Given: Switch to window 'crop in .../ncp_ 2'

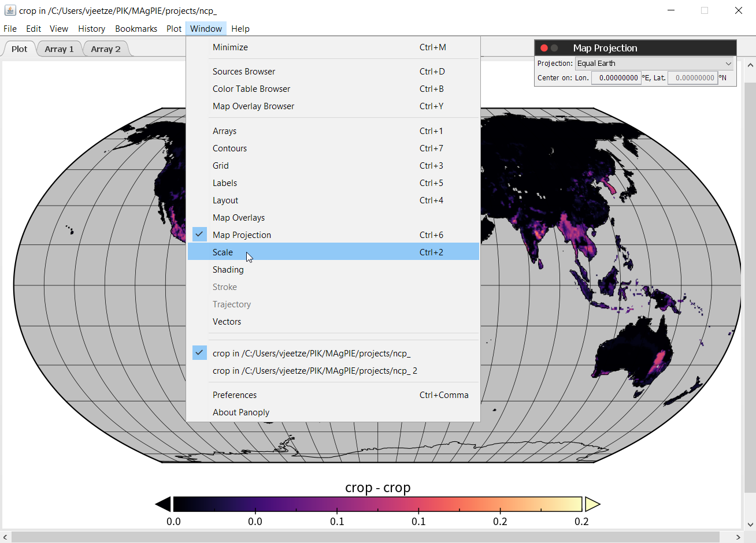Looking at the screenshot, I should click(333, 370).
